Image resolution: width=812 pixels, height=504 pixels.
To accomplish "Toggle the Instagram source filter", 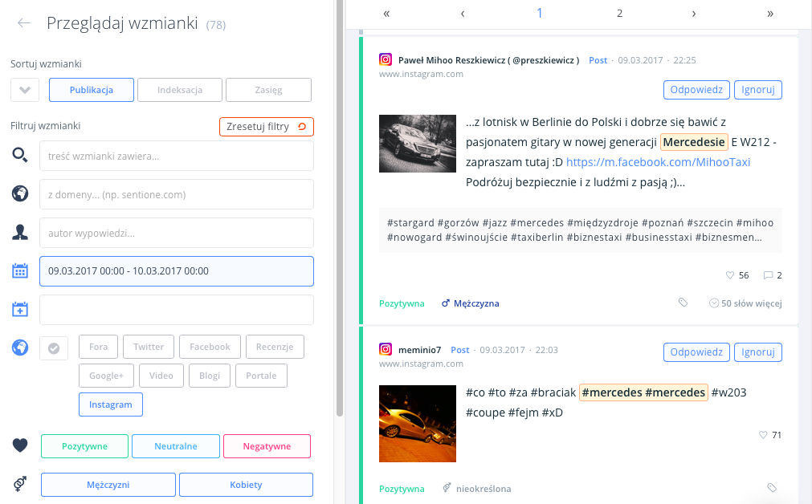I will (111, 404).
